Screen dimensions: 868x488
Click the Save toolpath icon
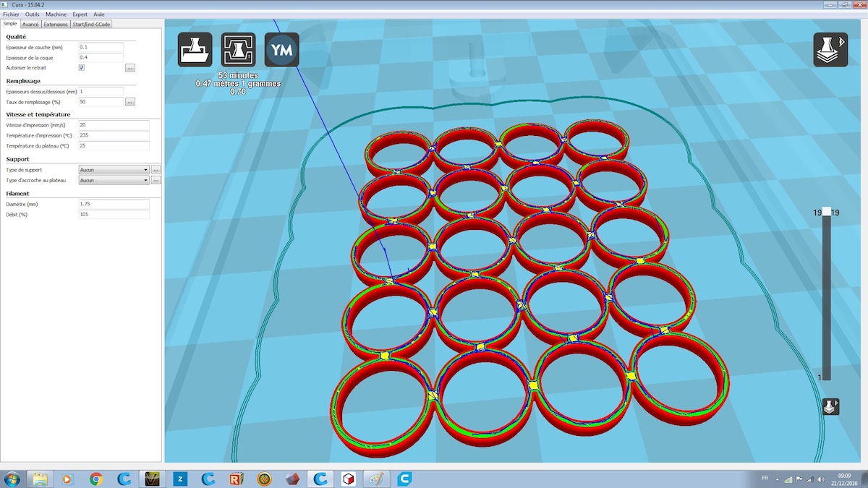238,50
